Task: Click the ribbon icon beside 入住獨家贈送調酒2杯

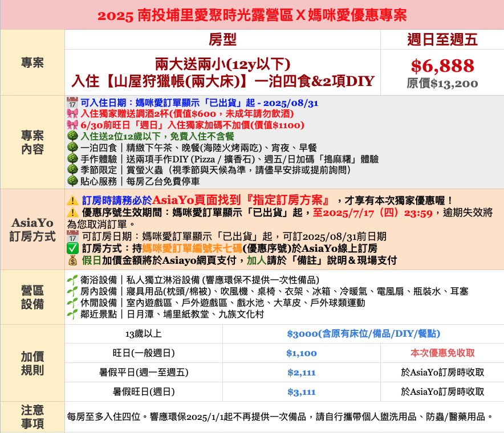Action: 72,114
